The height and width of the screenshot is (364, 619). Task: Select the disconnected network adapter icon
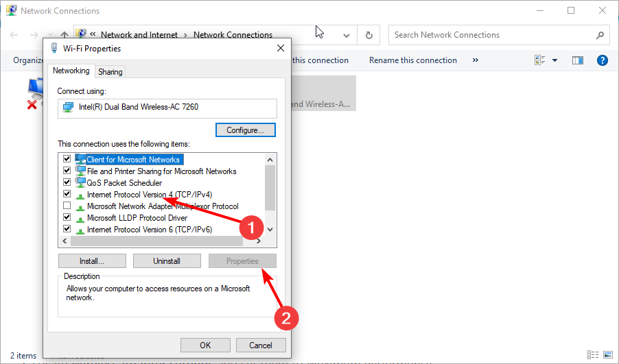[x=35, y=93]
